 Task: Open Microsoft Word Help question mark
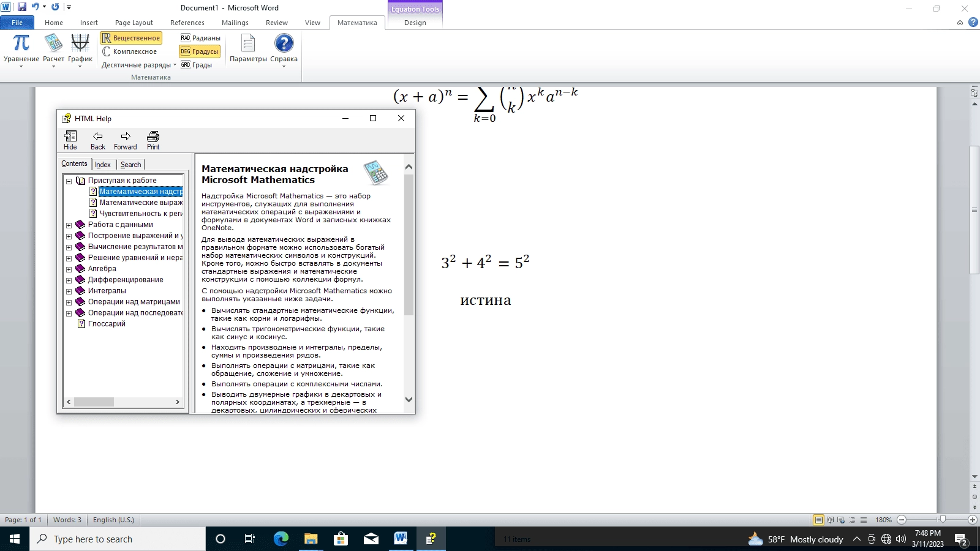[x=973, y=23]
